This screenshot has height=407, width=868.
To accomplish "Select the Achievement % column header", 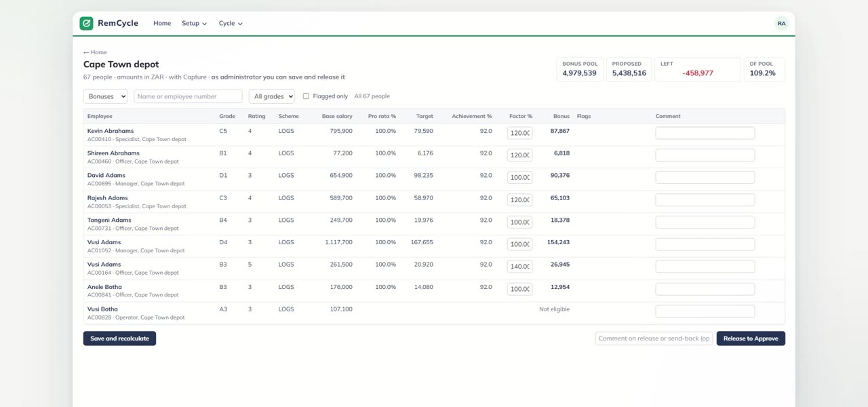I will 472,116.
